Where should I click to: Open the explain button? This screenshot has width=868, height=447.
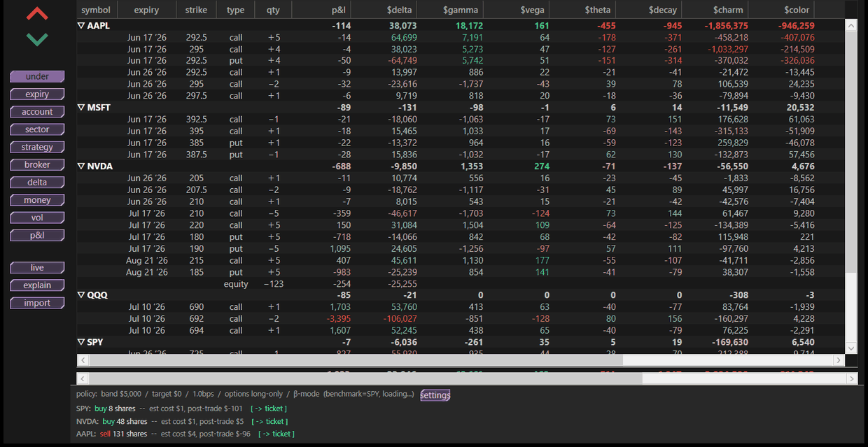tap(37, 285)
